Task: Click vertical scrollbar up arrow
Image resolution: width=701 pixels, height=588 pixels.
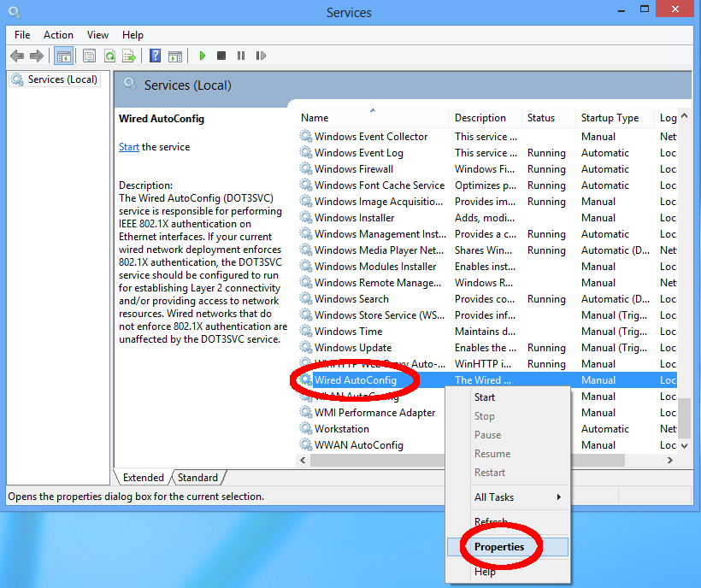Action: pos(684,116)
